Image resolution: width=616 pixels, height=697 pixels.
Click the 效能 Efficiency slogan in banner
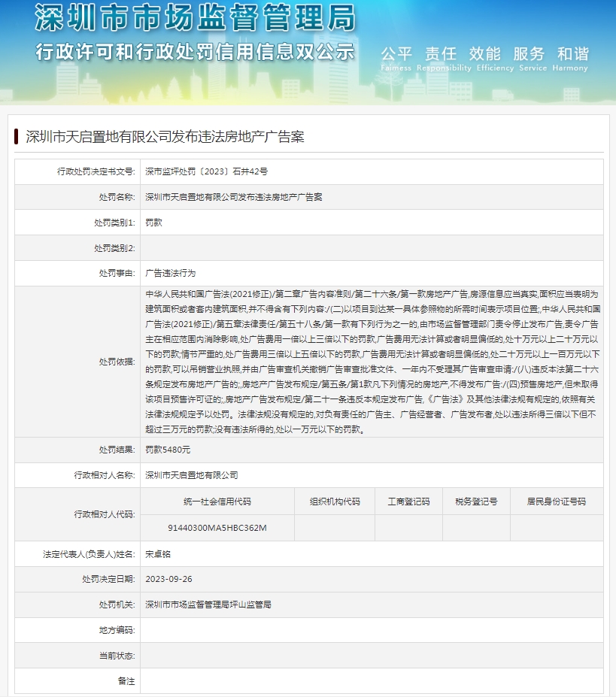(495, 59)
